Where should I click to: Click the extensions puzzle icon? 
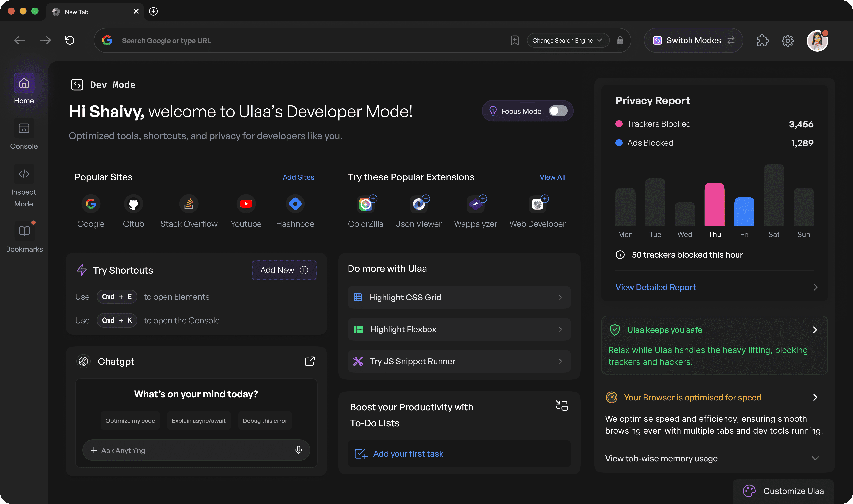click(762, 41)
